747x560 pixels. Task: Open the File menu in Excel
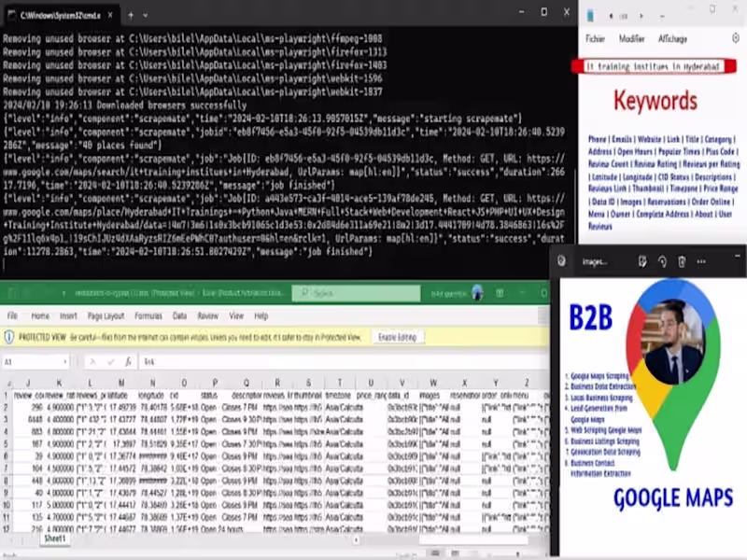[12, 315]
